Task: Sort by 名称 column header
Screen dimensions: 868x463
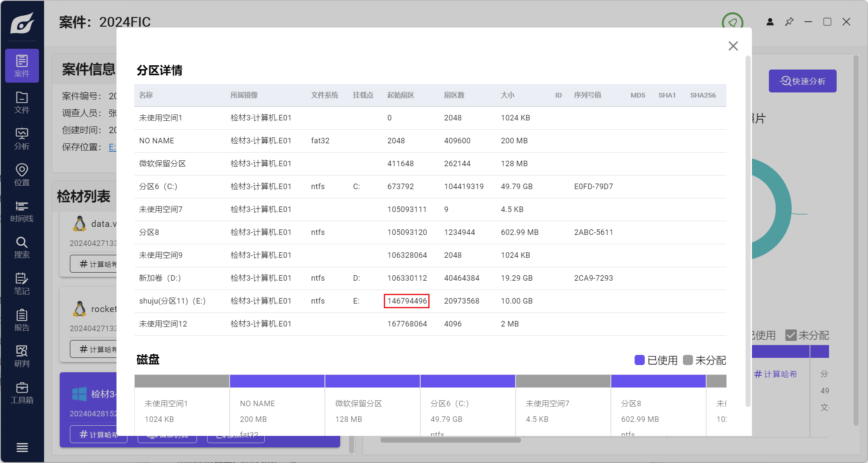Action: (x=146, y=95)
